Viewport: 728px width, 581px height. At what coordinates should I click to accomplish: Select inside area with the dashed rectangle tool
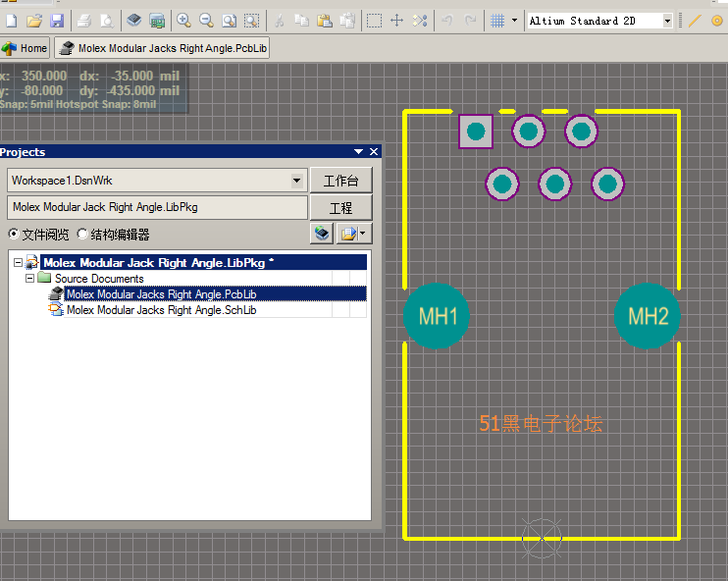[374, 21]
